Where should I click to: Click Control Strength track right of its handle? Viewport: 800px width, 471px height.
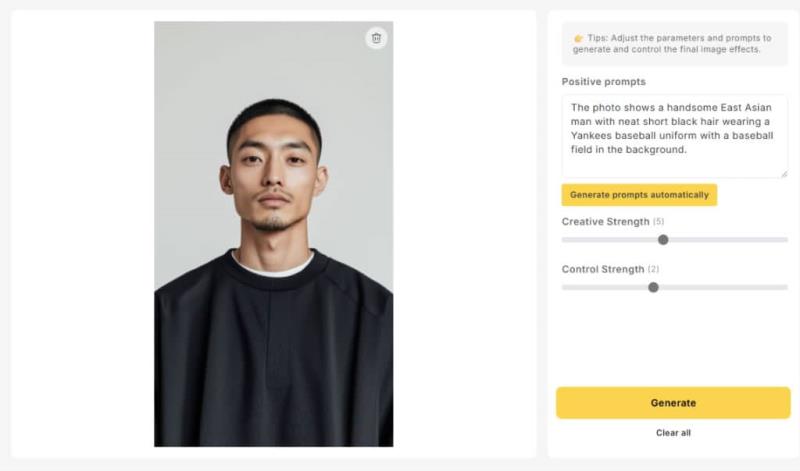[x=723, y=288]
